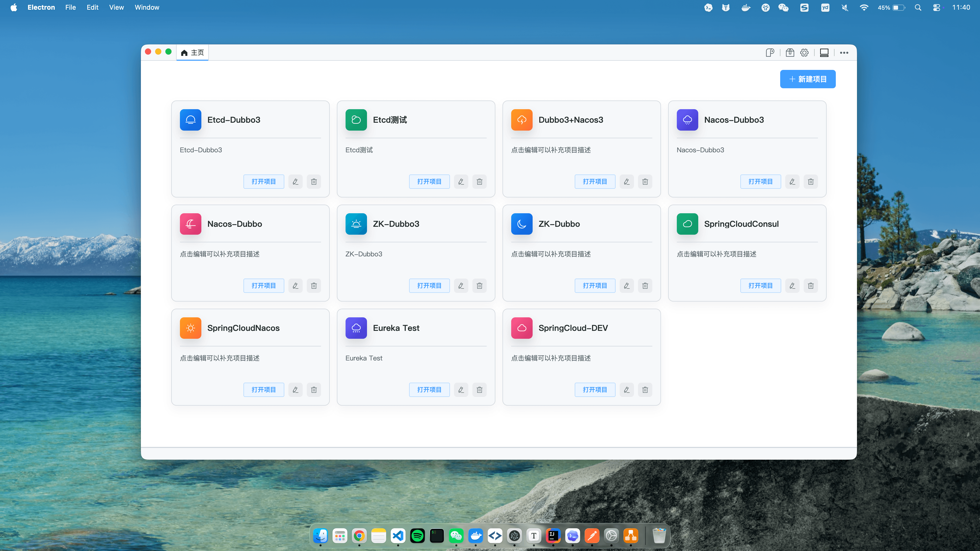Image resolution: width=980 pixels, height=551 pixels.
Task: Open the SpringCloudNacos project
Action: point(264,390)
